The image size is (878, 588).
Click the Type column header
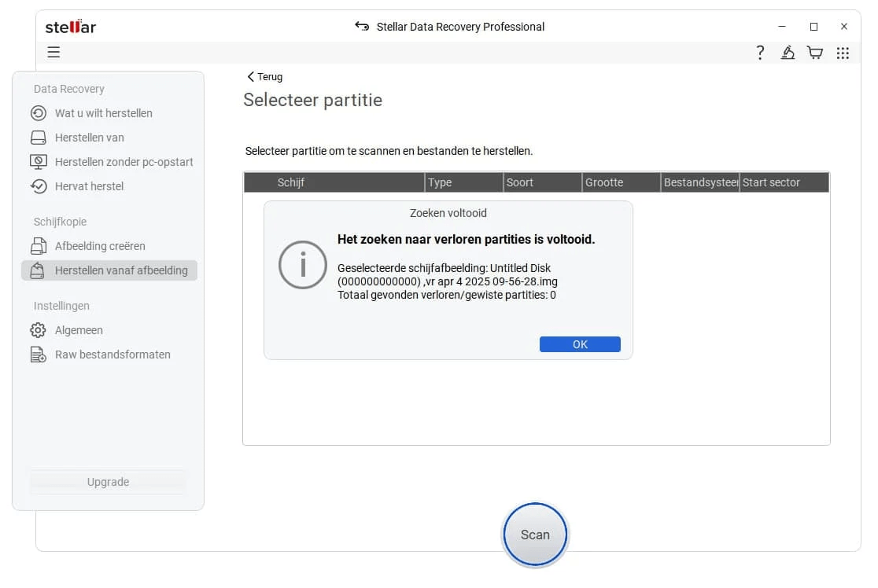pyautogui.click(x=463, y=182)
